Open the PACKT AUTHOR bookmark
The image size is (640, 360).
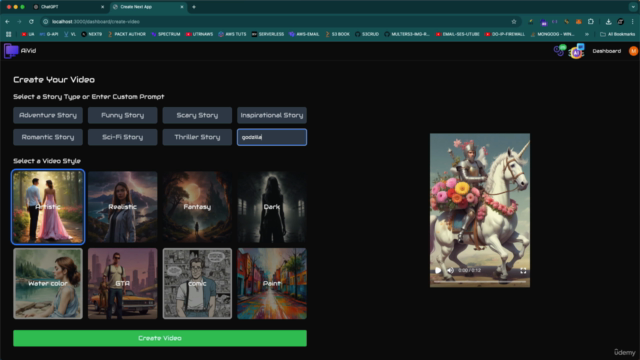click(127, 34)
